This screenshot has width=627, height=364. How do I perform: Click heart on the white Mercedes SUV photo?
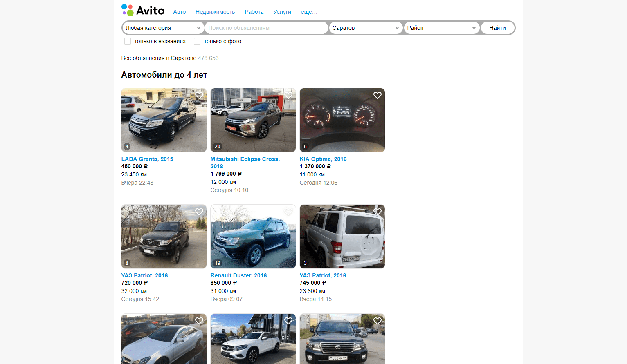point(288,321)
